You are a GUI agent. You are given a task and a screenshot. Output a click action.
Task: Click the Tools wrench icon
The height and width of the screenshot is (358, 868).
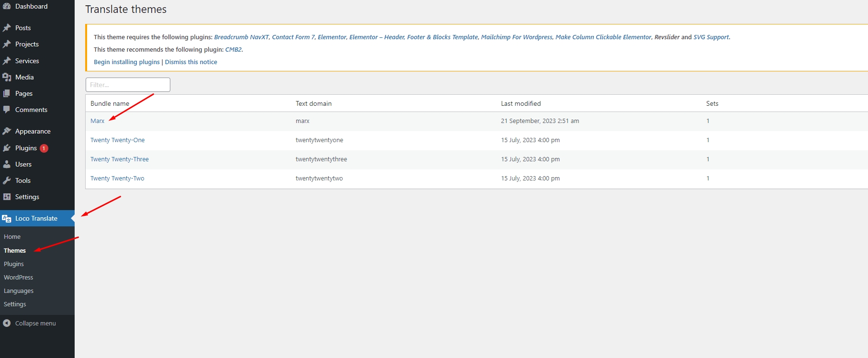[x=7, y=180]
